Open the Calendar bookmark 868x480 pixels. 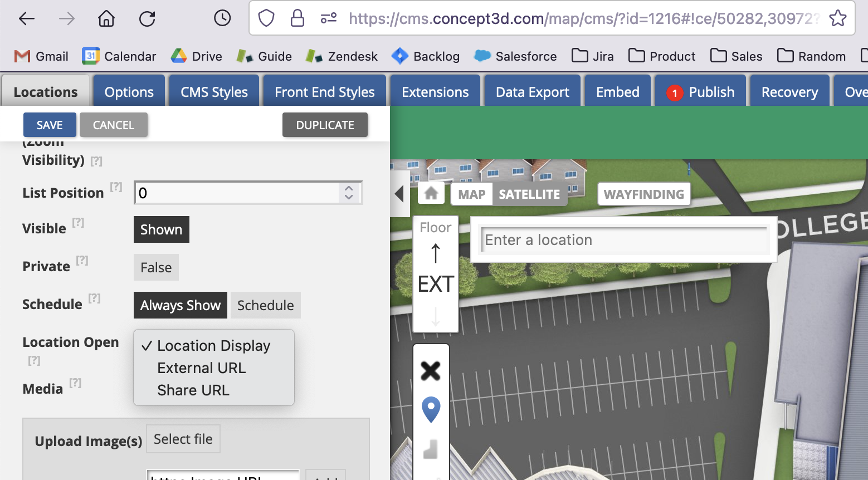[119, 56]
